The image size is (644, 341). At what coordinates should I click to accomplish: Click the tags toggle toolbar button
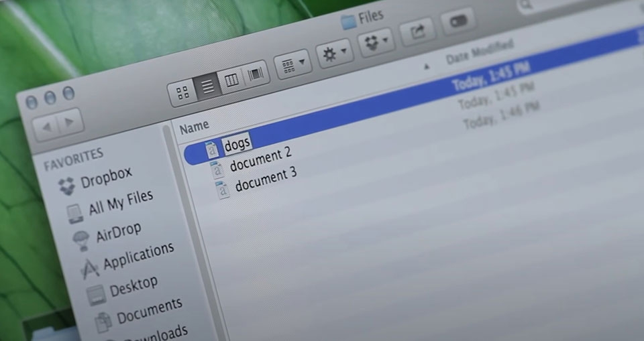[x=458, y=21]
